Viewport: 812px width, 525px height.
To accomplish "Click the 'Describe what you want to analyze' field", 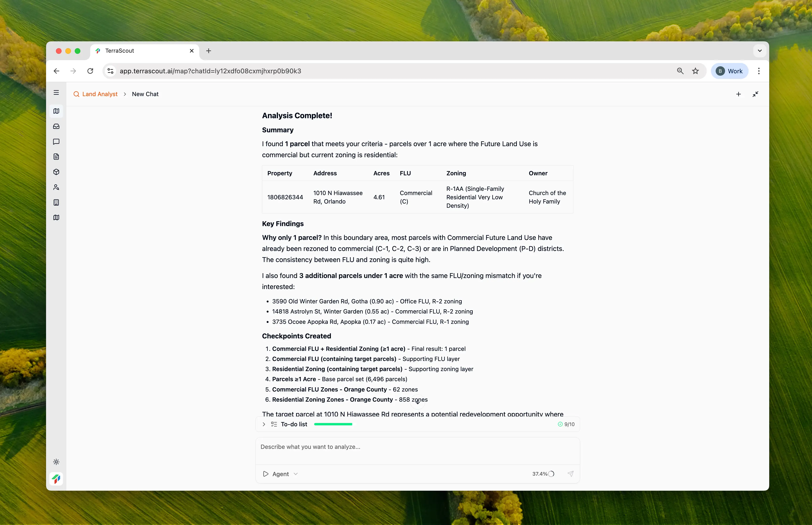I will [x=417, y=450].
